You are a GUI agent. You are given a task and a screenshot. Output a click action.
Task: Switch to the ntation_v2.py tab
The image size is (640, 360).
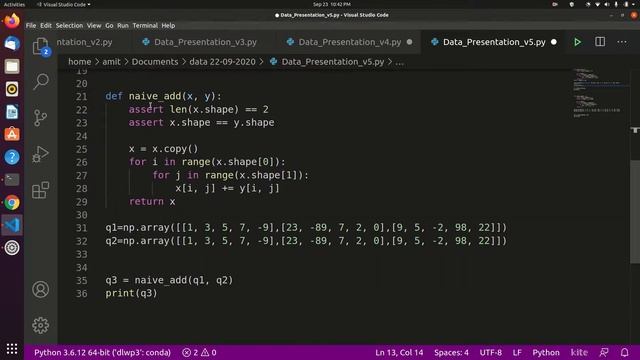tap(84, 42)
